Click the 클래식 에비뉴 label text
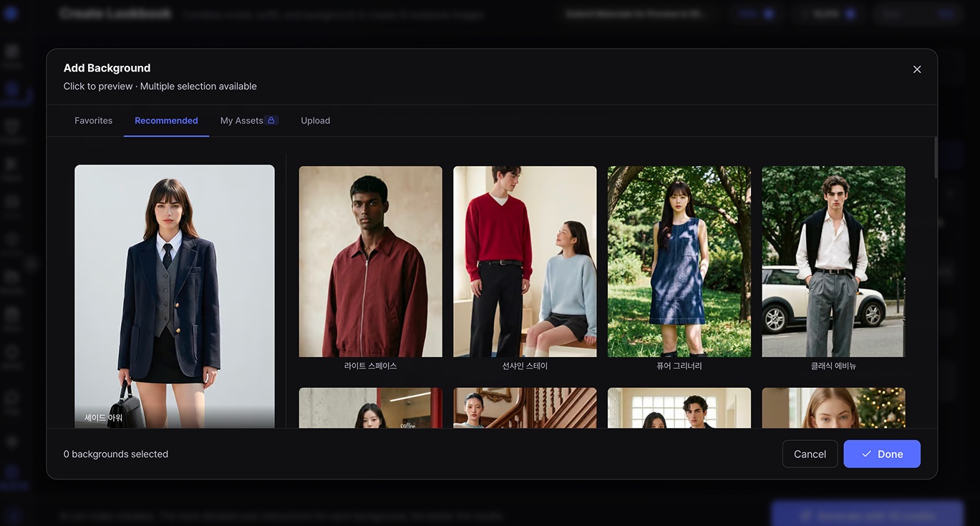Screen dimensions: 980x526 click(833, 366)
